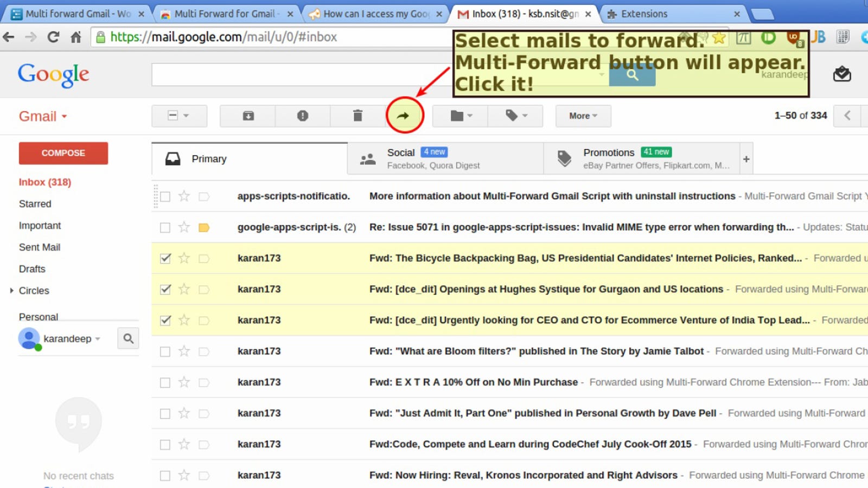Star the apps-scripts-notificatio. email
Viewport: 868px width, 488px height.
(x=184, y=196)
